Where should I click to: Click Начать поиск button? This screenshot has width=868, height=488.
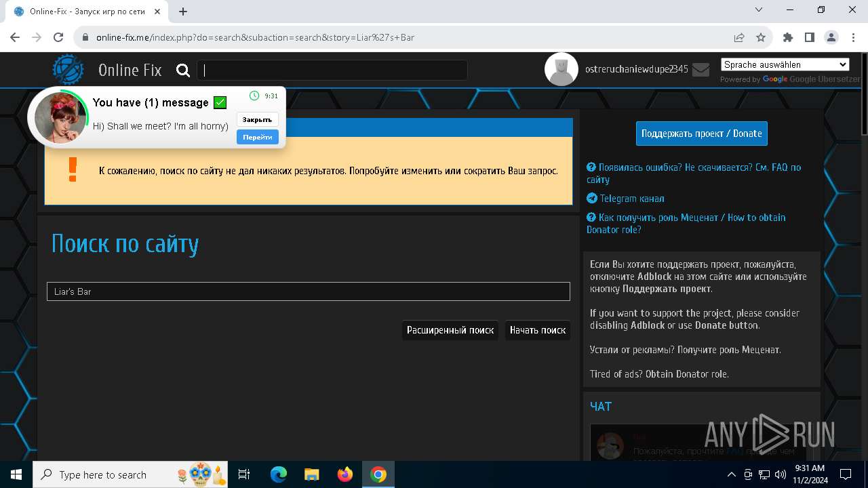point(538,330)
